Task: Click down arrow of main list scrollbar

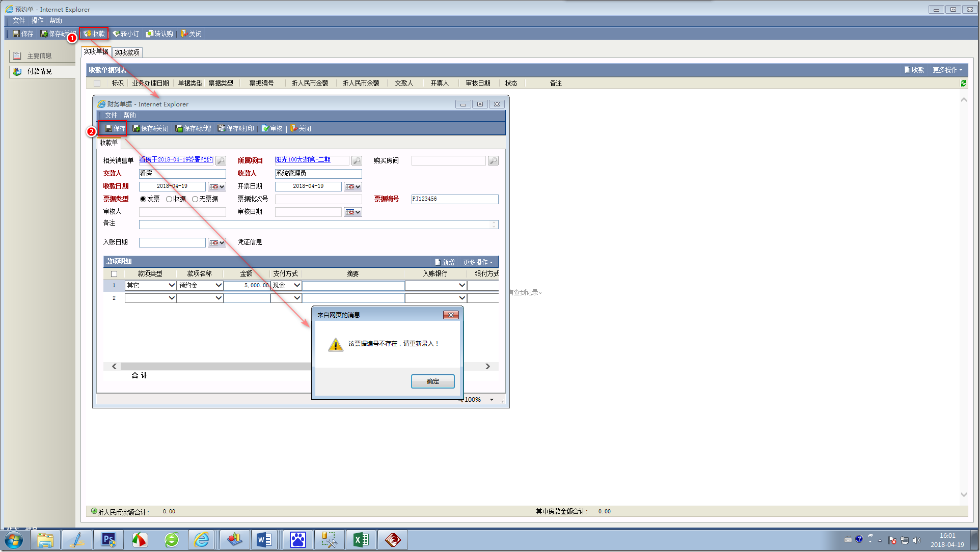Action: click(964, 494)
